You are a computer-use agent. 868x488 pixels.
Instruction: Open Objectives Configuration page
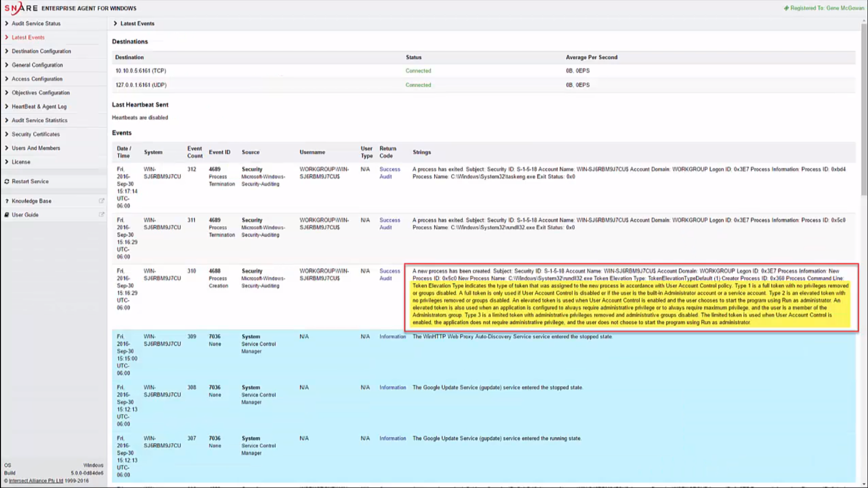[x=41, y=93]
